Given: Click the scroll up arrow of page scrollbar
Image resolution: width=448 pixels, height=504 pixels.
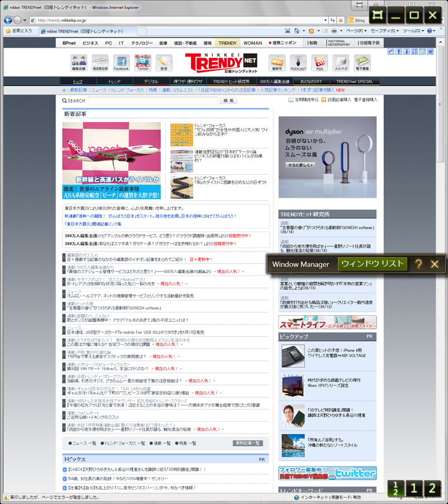Looking at the screenshot, I should click(440, 43).
